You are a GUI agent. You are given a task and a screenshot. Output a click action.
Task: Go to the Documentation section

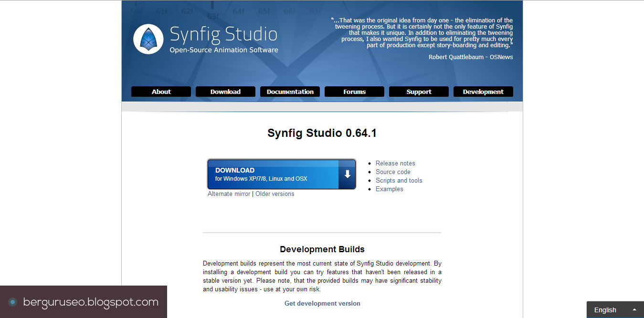(290, 92)
